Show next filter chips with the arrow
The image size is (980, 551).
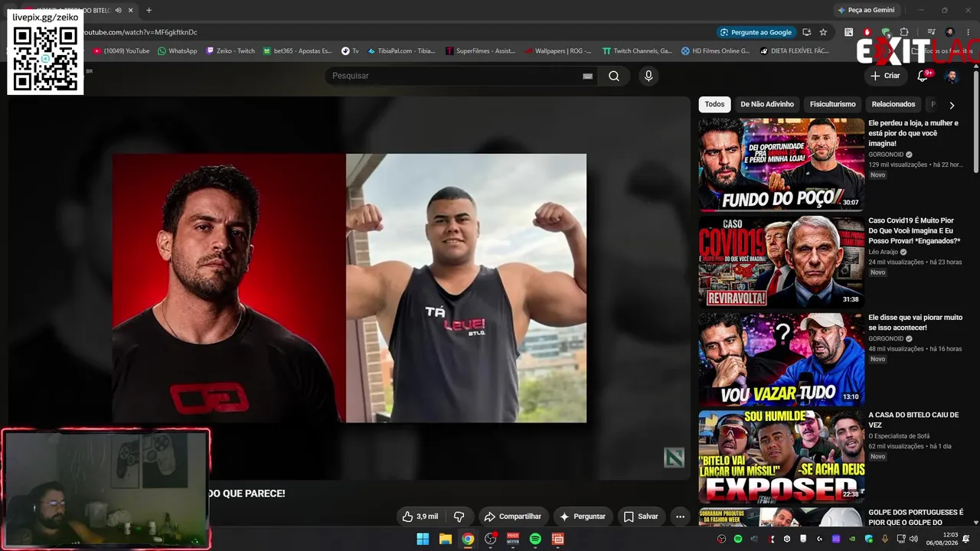tap(952, 105)
